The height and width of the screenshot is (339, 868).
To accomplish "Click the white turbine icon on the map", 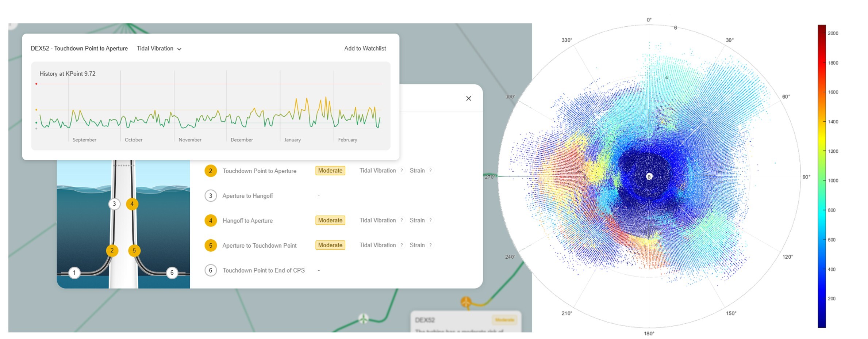I will pyautogui.click(x=363, y=318).
